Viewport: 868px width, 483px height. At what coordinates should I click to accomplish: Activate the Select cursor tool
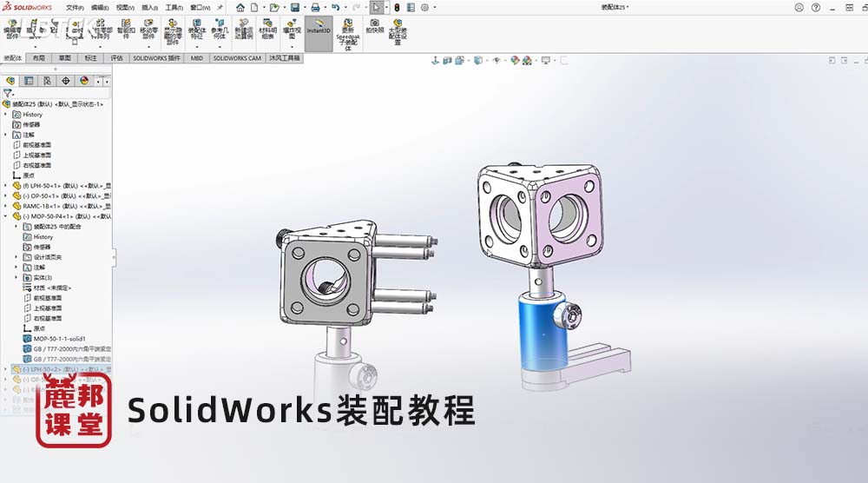coord(377,8)
